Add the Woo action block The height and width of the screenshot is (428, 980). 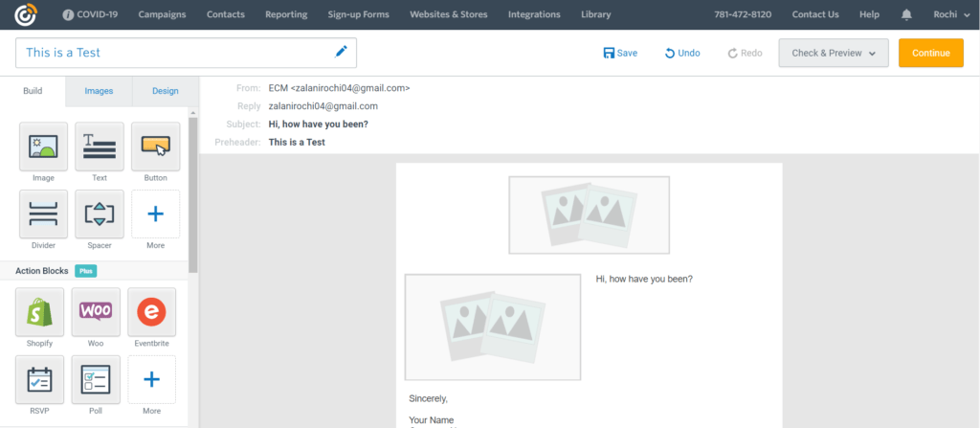(96, 311)
